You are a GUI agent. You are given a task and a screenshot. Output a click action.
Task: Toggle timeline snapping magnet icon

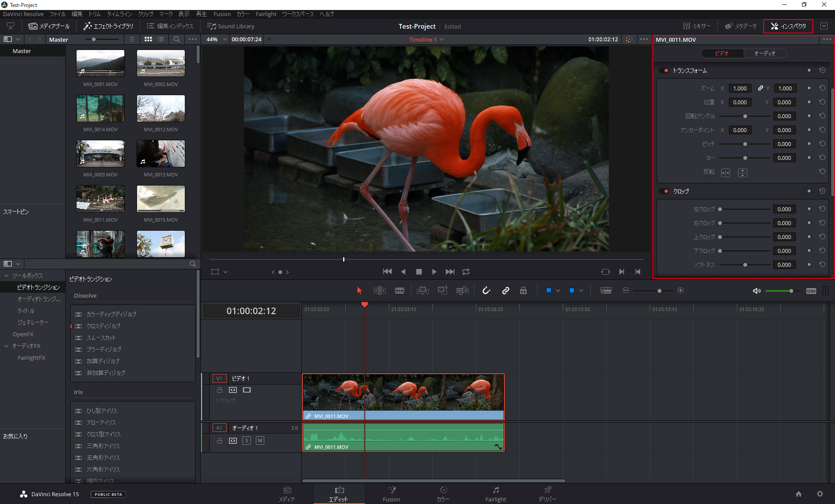point(486,291)
